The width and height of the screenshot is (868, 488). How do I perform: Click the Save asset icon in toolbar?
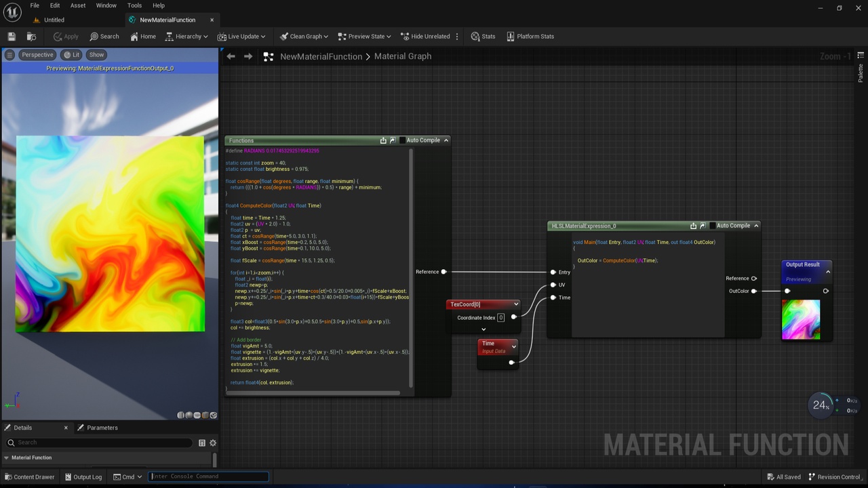12,37
